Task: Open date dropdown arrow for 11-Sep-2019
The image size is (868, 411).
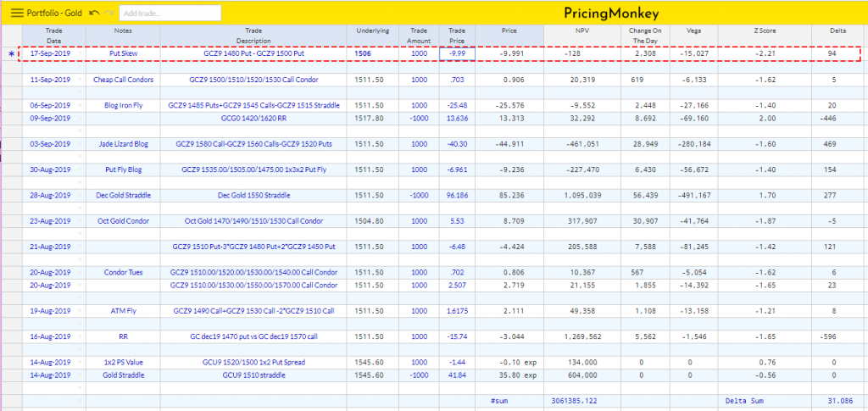Action: [x=81, y=80]
